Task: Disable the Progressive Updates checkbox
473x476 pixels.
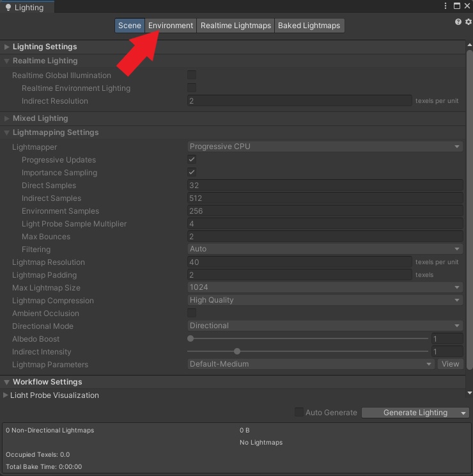Action: (x=192, y=159)
